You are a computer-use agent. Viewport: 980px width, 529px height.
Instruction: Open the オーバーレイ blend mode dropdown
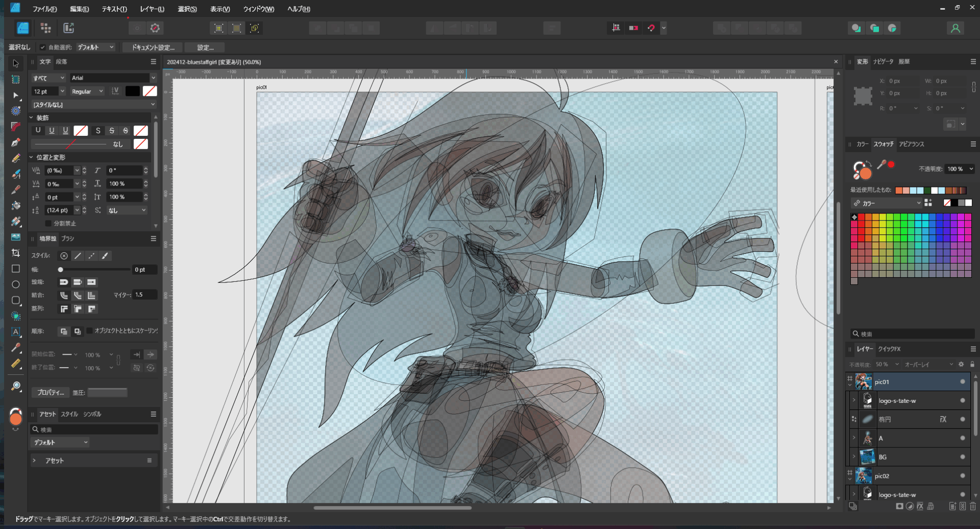[928, 365]
